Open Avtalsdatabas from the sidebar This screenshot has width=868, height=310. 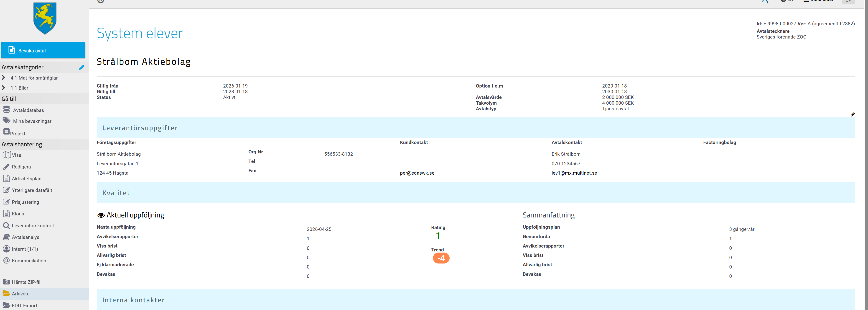(x=28, y=110)
